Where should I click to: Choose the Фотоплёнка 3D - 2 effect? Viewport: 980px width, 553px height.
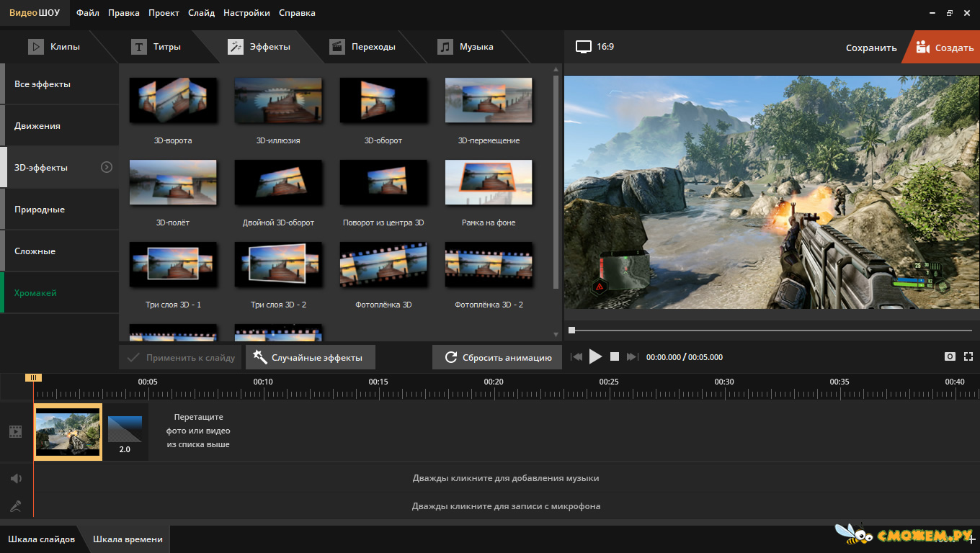coord(489,264)
